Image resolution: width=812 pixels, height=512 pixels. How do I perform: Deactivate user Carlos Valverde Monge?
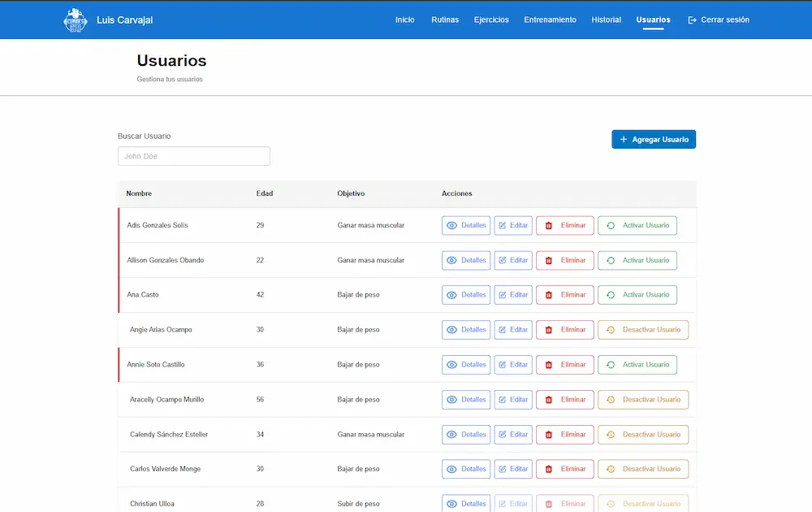[x=642, y=469]
